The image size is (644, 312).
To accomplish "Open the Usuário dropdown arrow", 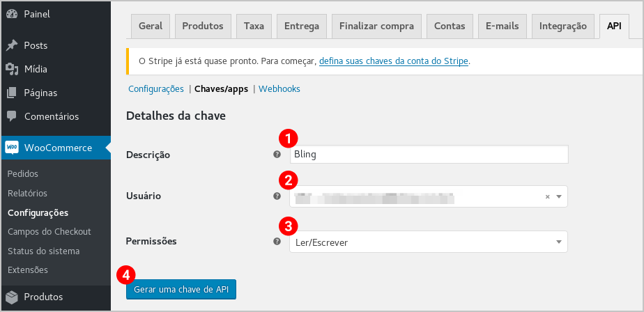I will click(558, 196).
